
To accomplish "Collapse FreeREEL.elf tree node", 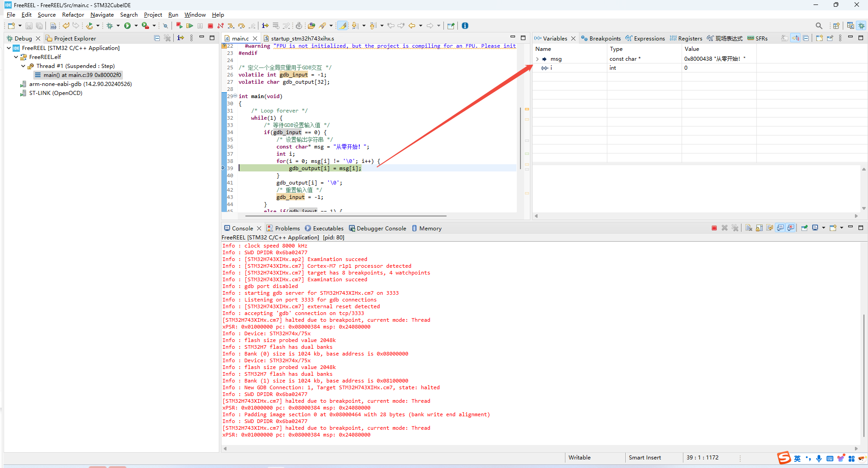I will click(16, 57).
